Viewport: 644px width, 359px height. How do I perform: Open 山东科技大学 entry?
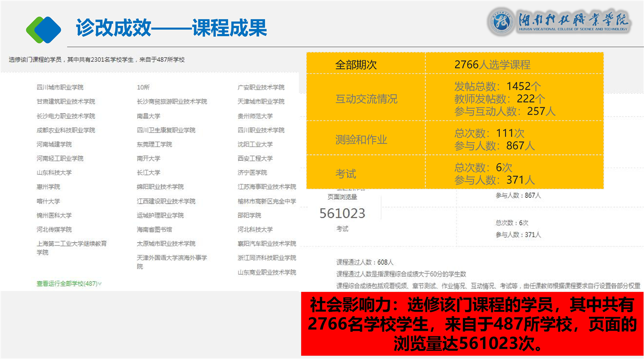[54, 172]
